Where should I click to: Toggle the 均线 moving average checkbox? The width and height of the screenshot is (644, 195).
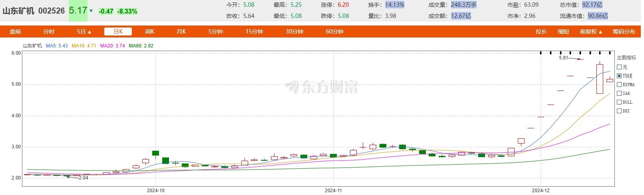click(x=619, y=76)
